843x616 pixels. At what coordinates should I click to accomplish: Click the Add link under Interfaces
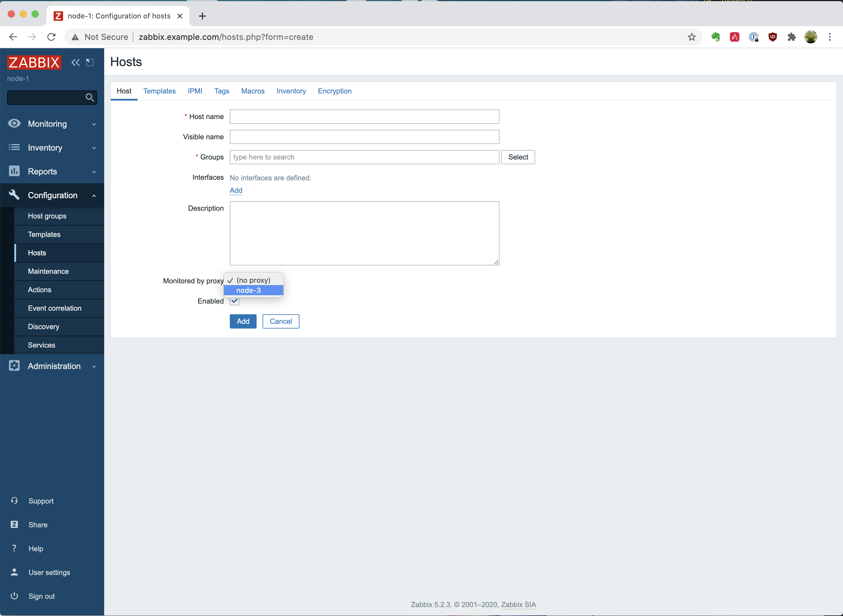[x=236, y=190]
